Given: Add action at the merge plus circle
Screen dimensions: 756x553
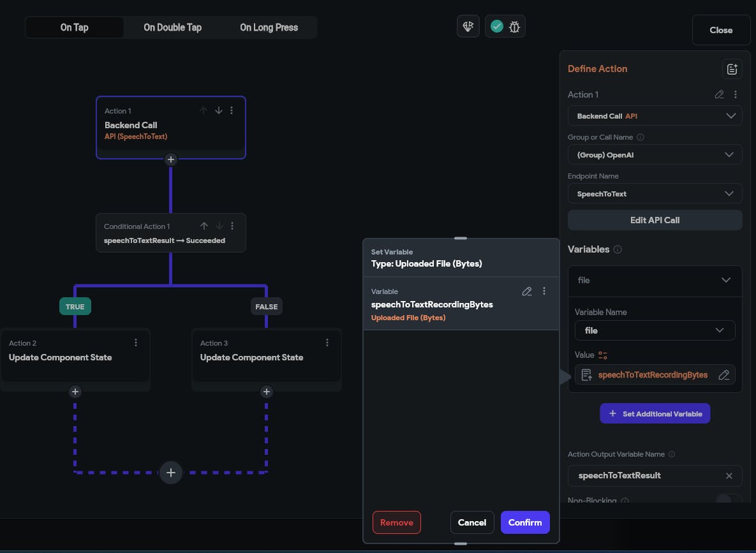Looking at the screenshot, I should 171,473.
